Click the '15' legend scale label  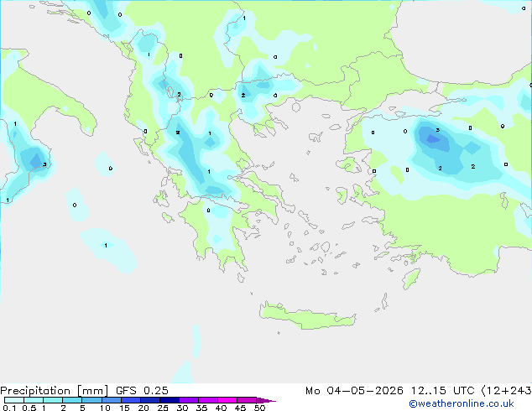124,408
